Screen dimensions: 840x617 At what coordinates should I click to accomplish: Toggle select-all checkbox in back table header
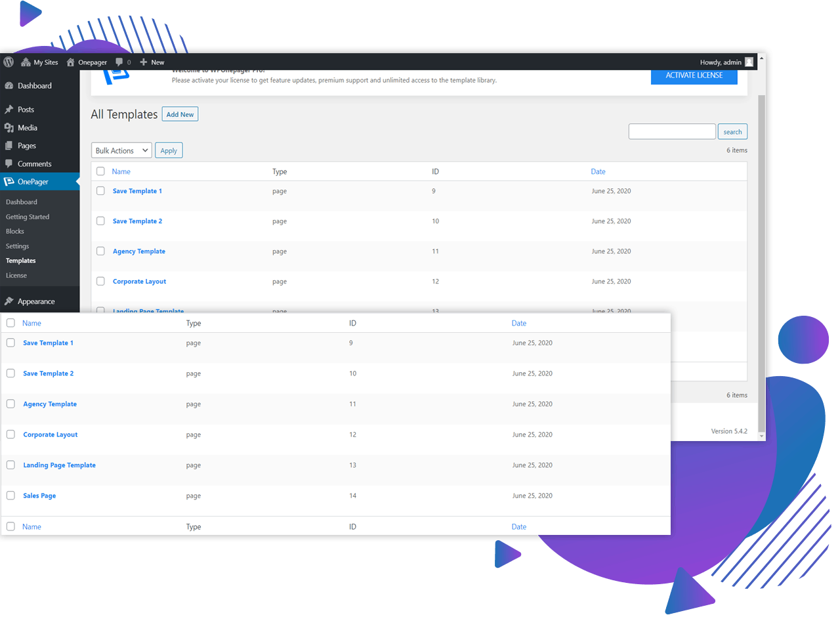[100, 171]
